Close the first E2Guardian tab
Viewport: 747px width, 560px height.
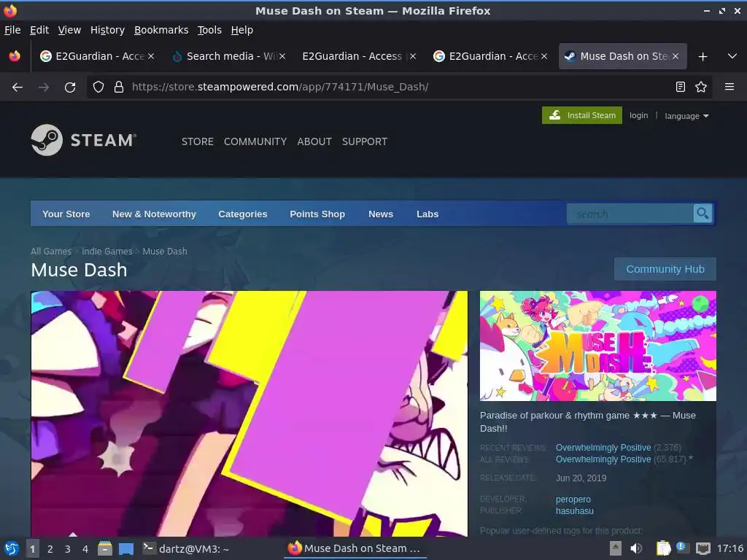[150, 56]
